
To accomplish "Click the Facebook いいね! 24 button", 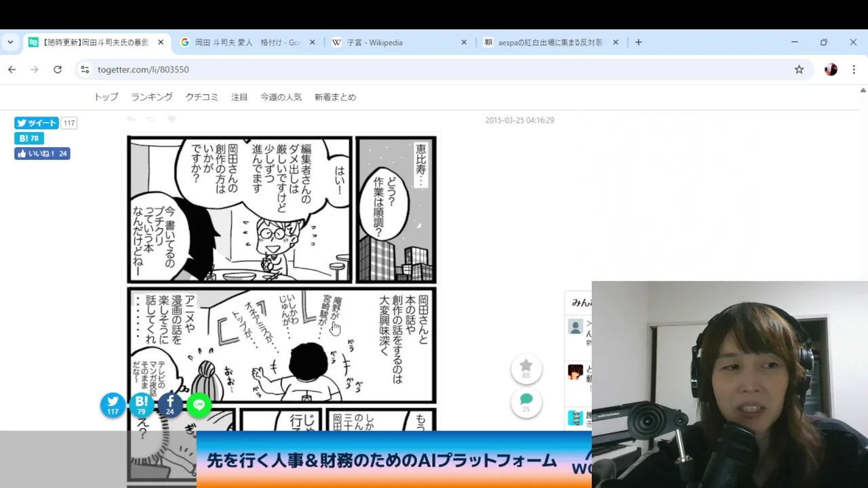I will (42, 154).
